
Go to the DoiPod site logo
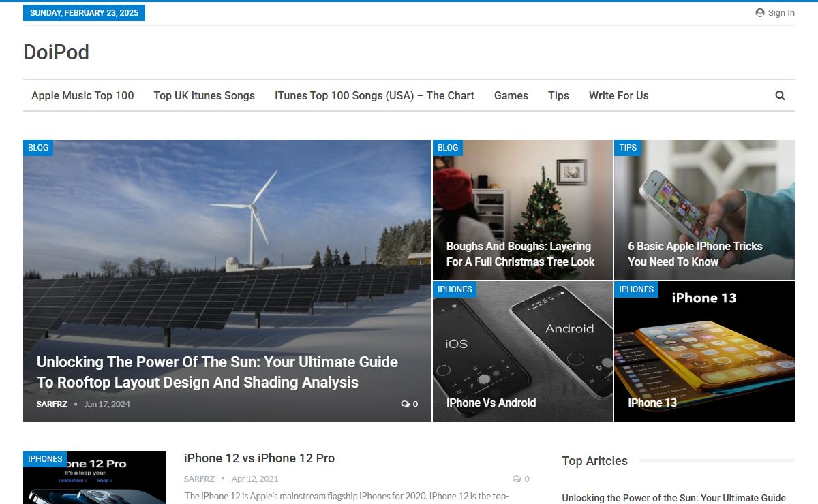tap(56, 52)
